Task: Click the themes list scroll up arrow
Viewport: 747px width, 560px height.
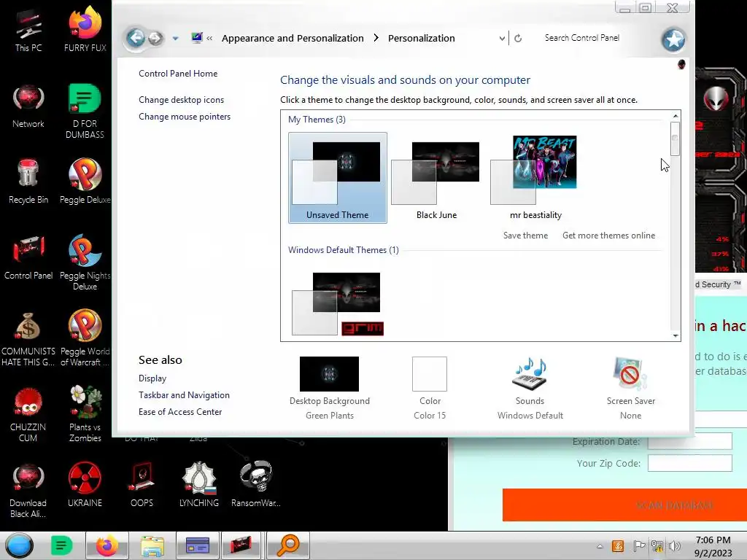Action: pos(675,116)
